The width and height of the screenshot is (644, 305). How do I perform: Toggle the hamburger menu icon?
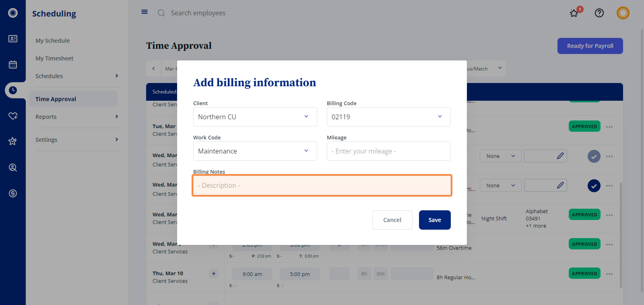[x=144, y=12]
